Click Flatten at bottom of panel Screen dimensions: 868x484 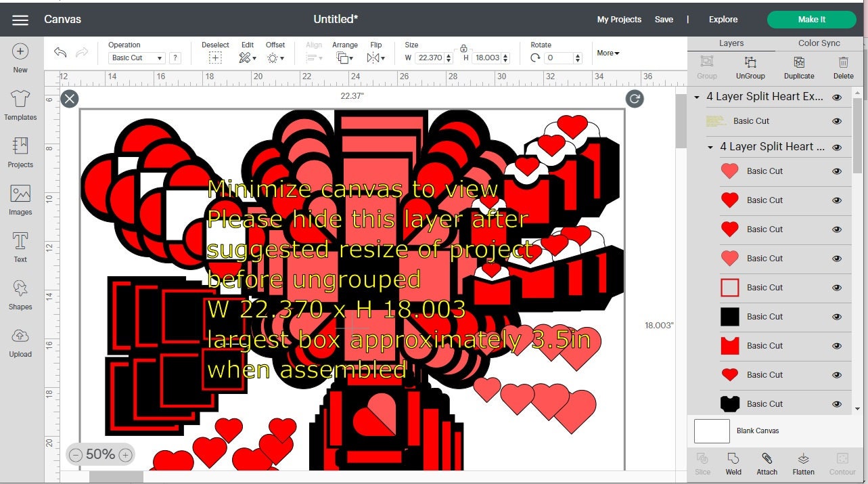[803, 464]
